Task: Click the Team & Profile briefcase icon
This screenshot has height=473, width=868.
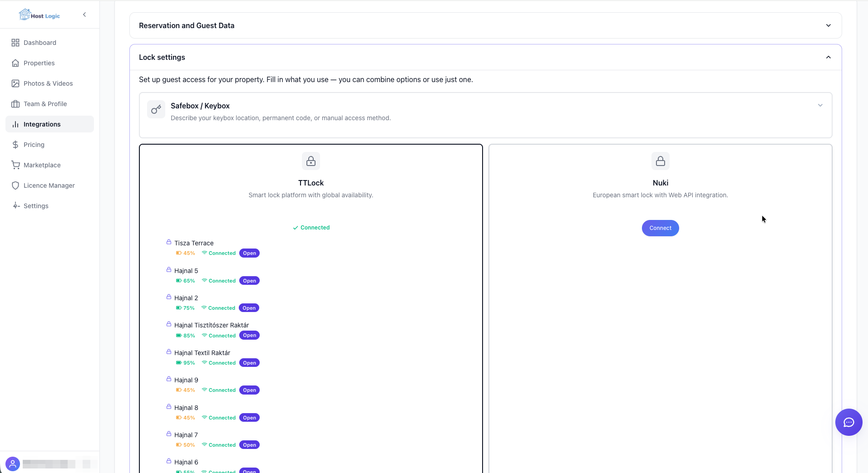Action: (x=15, y=104)
